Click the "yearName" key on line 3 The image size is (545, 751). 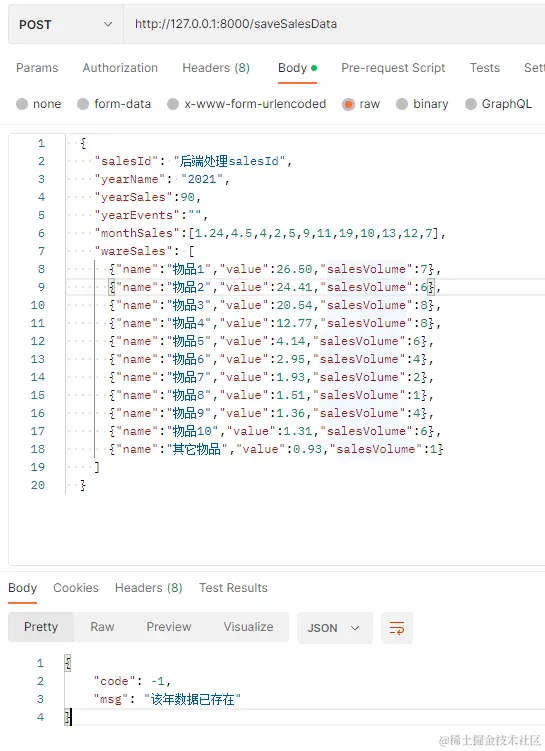click(130, 179)
